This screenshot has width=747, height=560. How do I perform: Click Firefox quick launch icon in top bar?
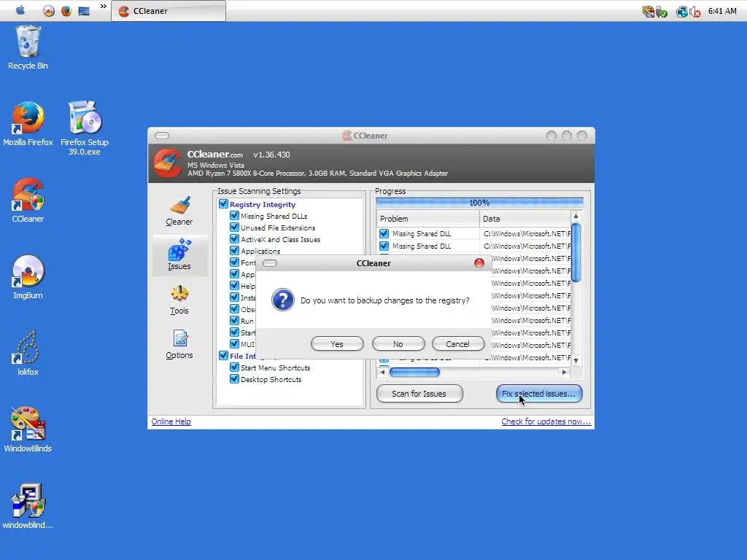click(66, 10)
